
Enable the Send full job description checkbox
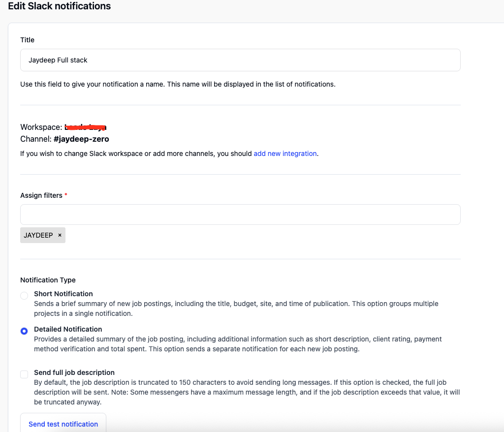(x=24, y=374)
